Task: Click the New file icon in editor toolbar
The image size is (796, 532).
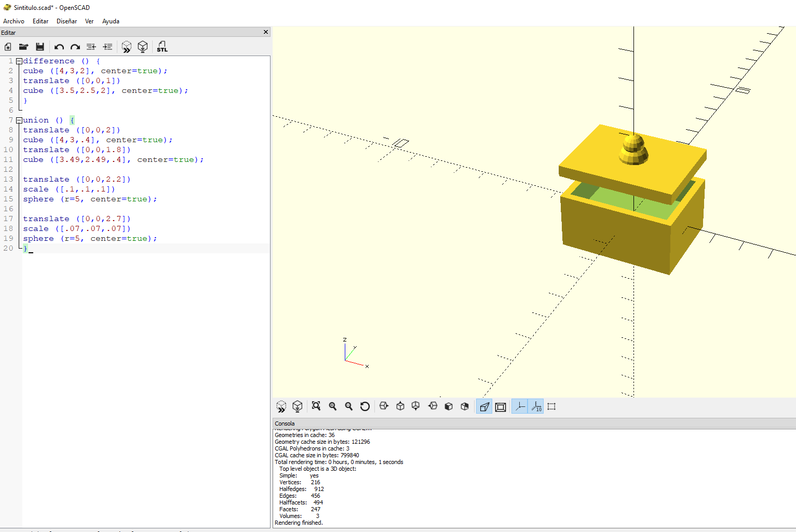Action: point(8,47)
